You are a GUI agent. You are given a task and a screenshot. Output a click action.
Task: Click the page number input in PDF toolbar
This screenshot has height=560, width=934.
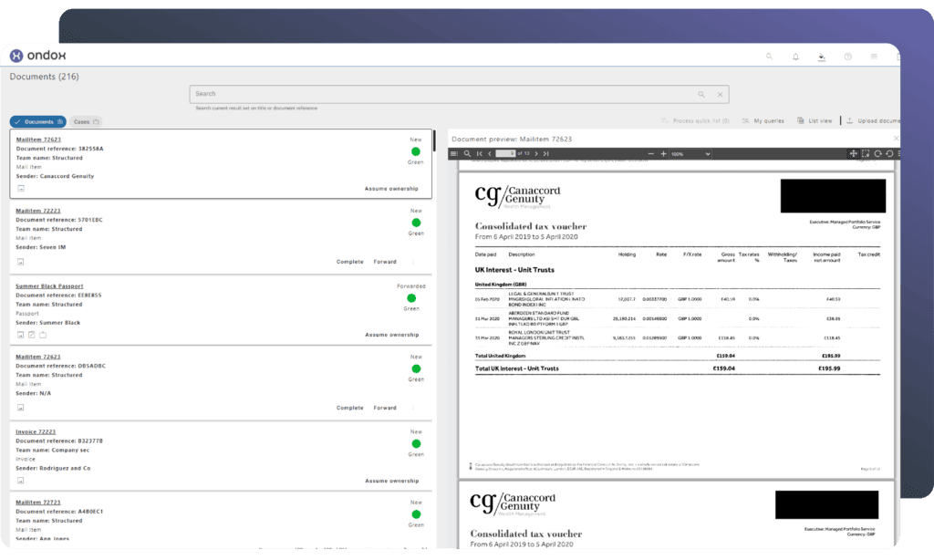pyautogui.click(x=505, y=154)
